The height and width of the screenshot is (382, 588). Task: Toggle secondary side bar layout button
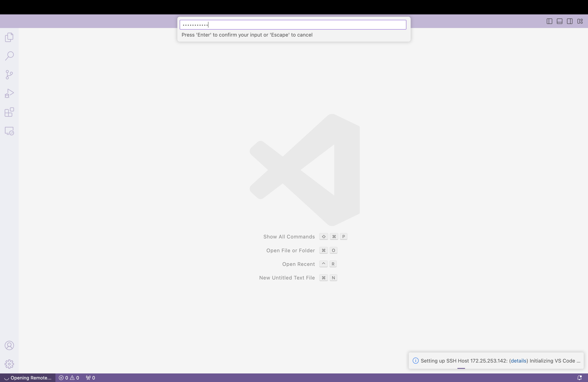pos(570,21)
